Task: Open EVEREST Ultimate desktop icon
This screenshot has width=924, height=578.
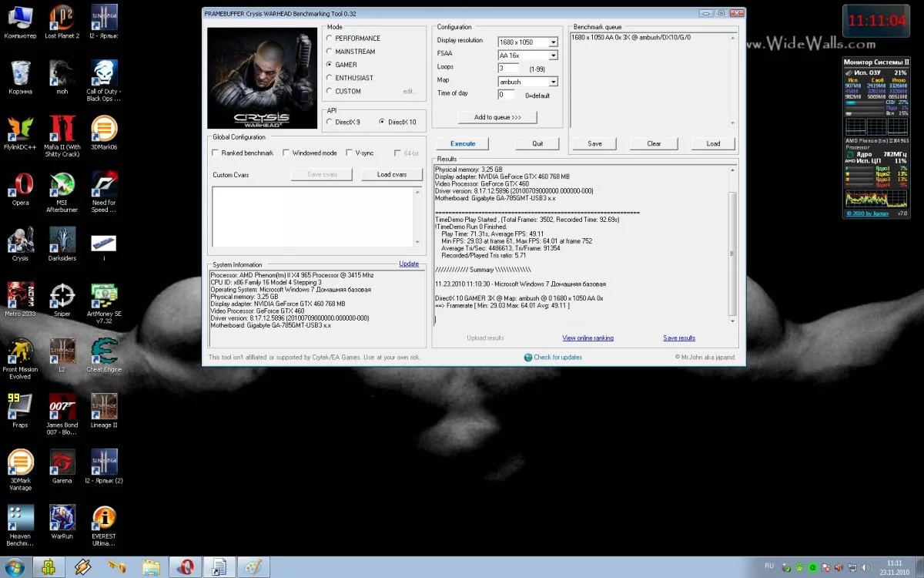Action: 104,518
